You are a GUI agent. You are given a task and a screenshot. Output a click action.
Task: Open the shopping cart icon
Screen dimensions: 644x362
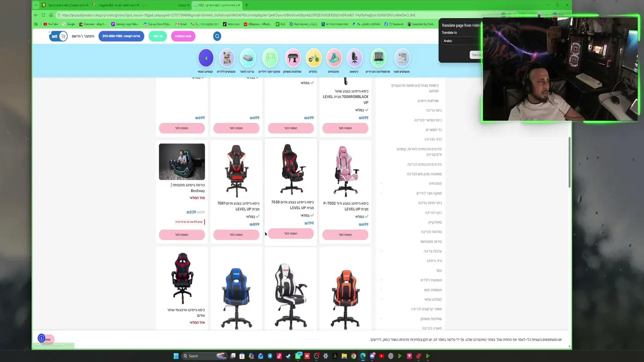(63, 36)
